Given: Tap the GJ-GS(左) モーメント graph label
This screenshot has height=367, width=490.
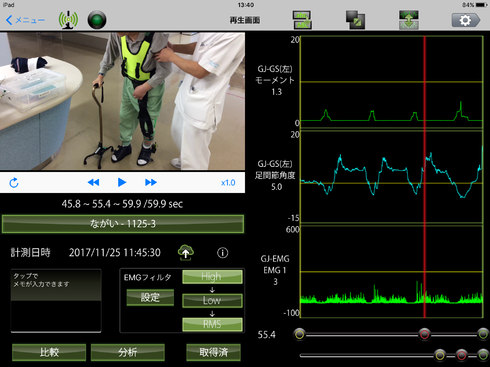Looking at the screenshot, I should coord(275,80).
